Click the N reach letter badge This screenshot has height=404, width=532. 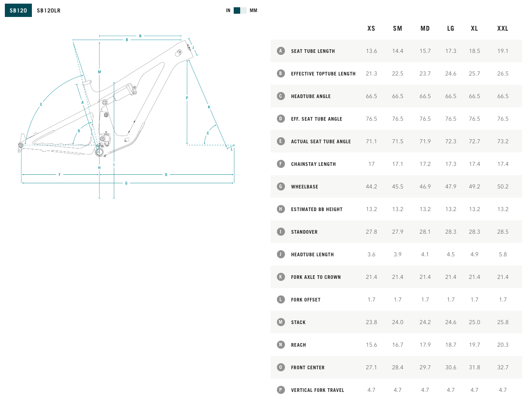tap(281, 345)
